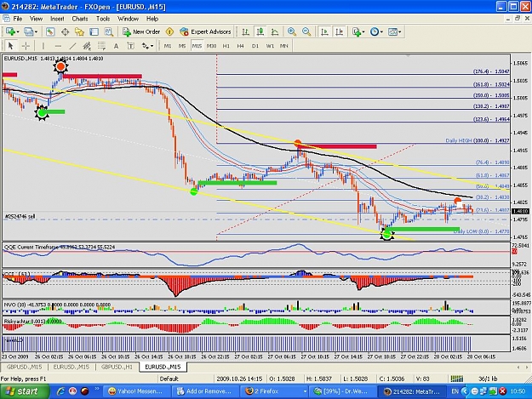
Task: Open the File menu
Action: tap(17, 19)
